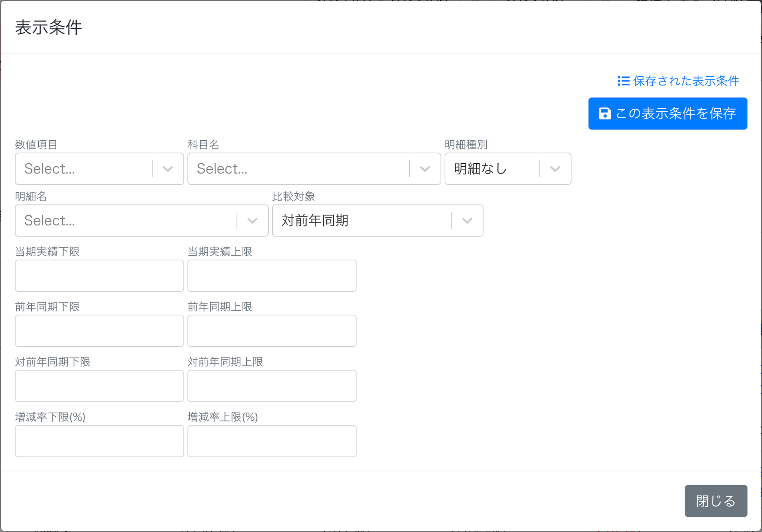This screenshot has width=762, height=532.
Task: Click the list icon beside 保存された表示条件
Action: (x=624, y=81)
